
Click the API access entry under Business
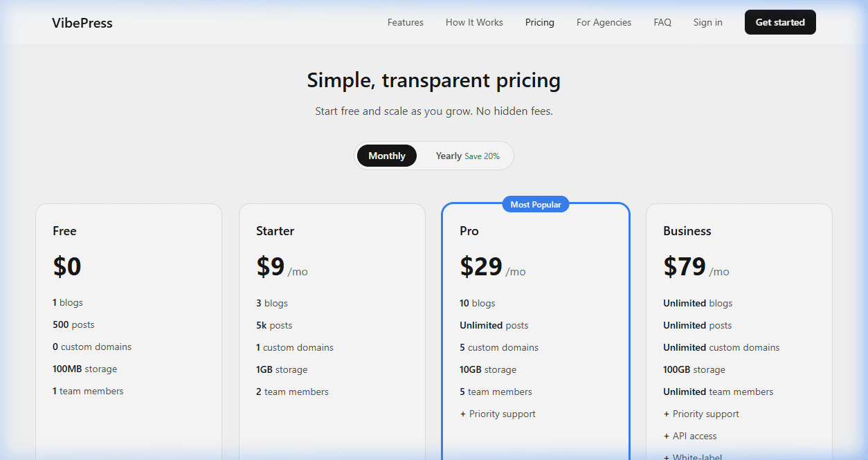[689, 436]
